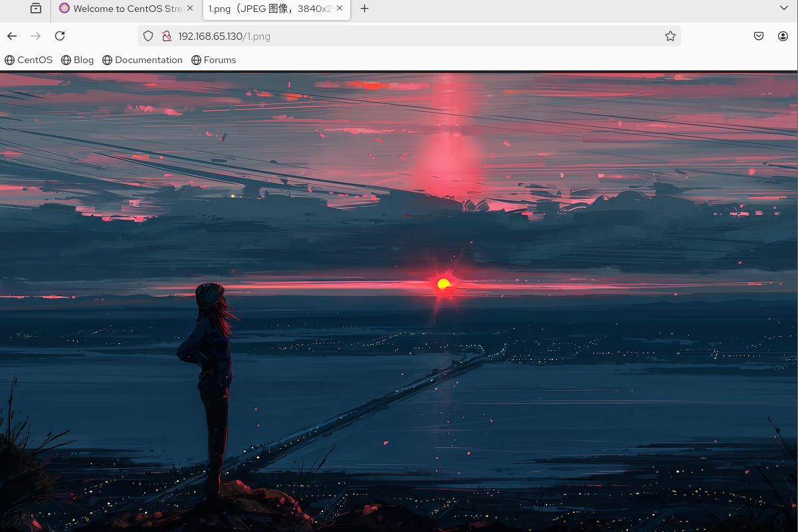Open Firefox View from the tab bar
Screen dimensions: 798x532
tap(36, 9)
